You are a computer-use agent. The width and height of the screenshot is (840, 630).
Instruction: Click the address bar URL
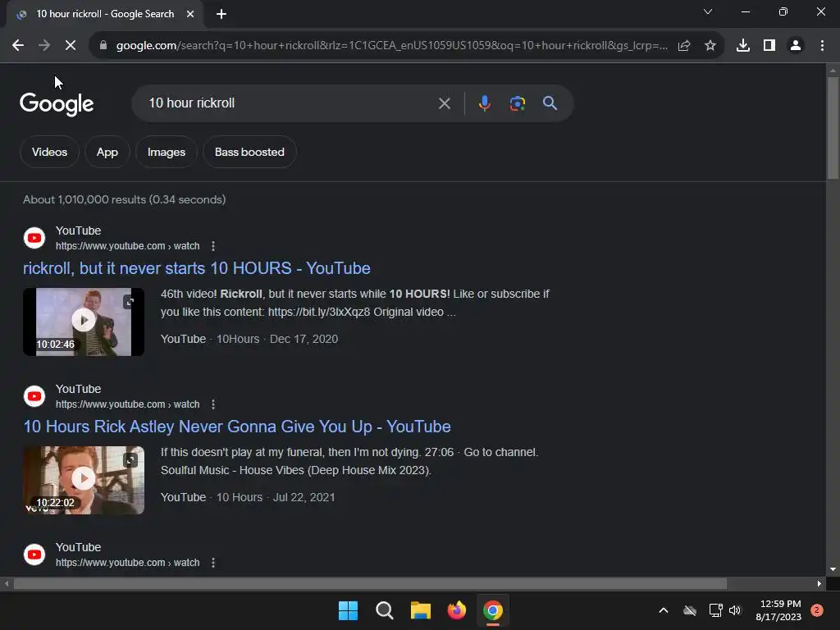[x=391, y=46]
